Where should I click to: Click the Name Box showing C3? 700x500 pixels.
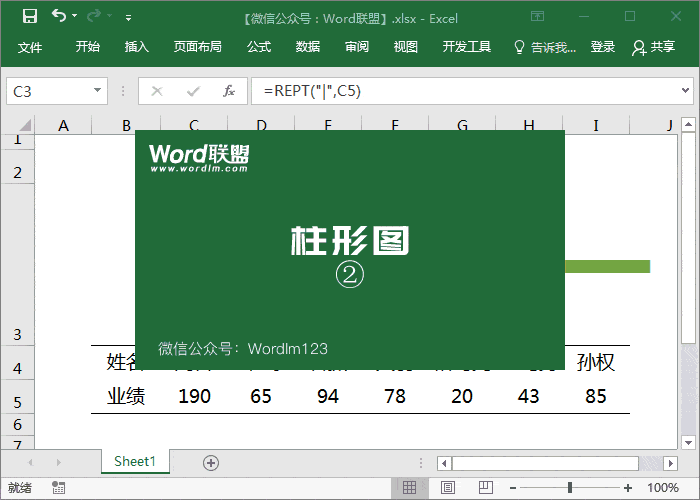tap(49, 91)
